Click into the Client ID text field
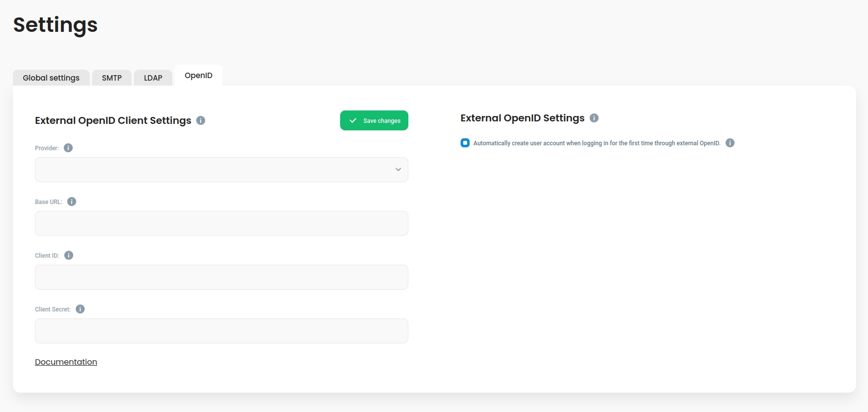The width and height of the screenshot is (868, 412). (221, 277)
